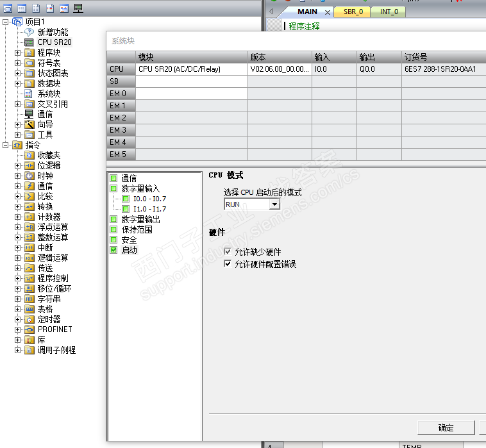Click the communication computer icon in toolbar
Viewport: 486px width, 448px height.
(78, 8)
